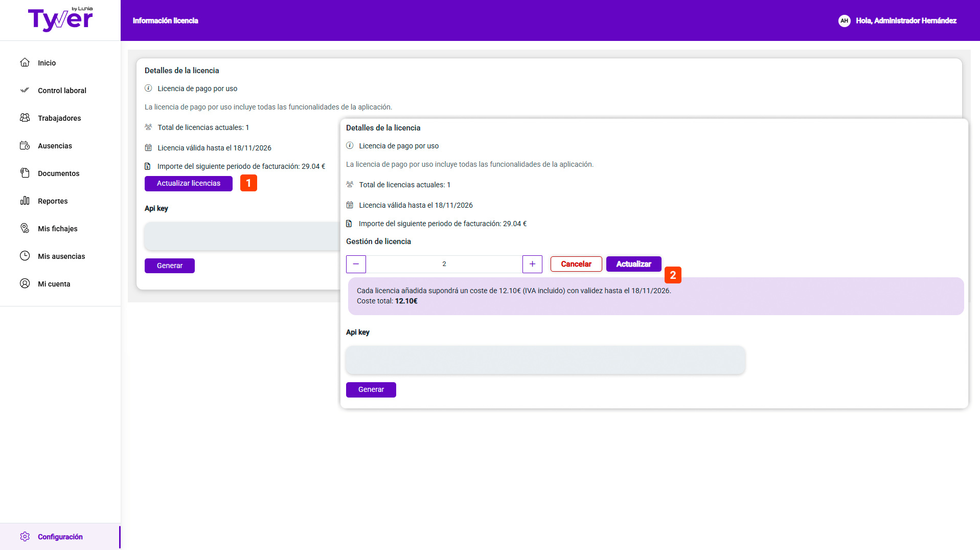Click greeting Hola, Administrador Hernández
Image resolution: width=980 pixels, height=550 pixels.
pyautogui.click(x=906, y=20)
